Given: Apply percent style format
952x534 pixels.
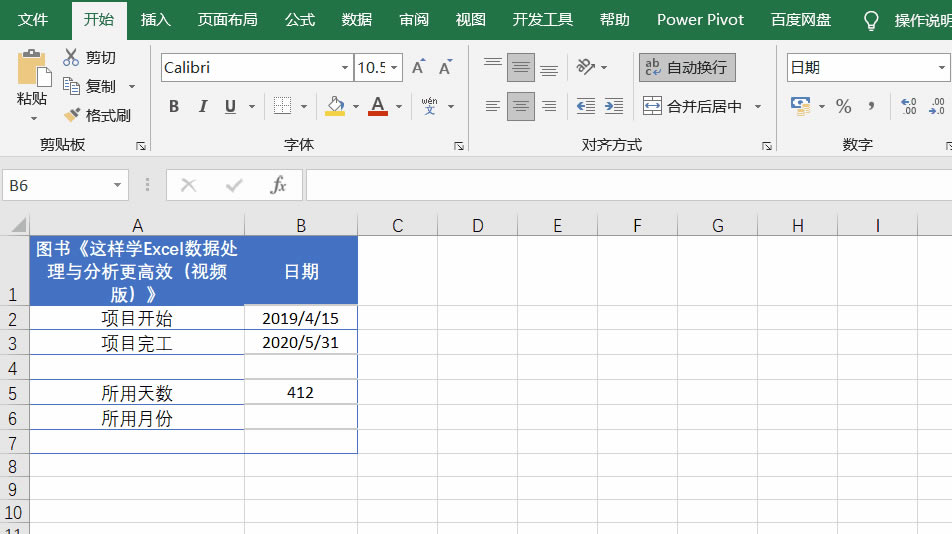Looking at the screenshot, I should point(843,106).
